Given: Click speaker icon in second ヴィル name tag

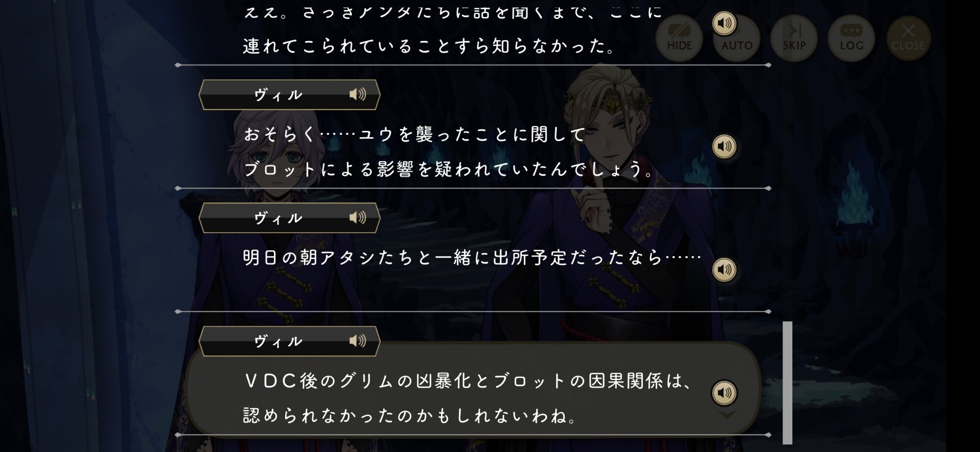Looking at the screenshot, I should click(358, 217).
